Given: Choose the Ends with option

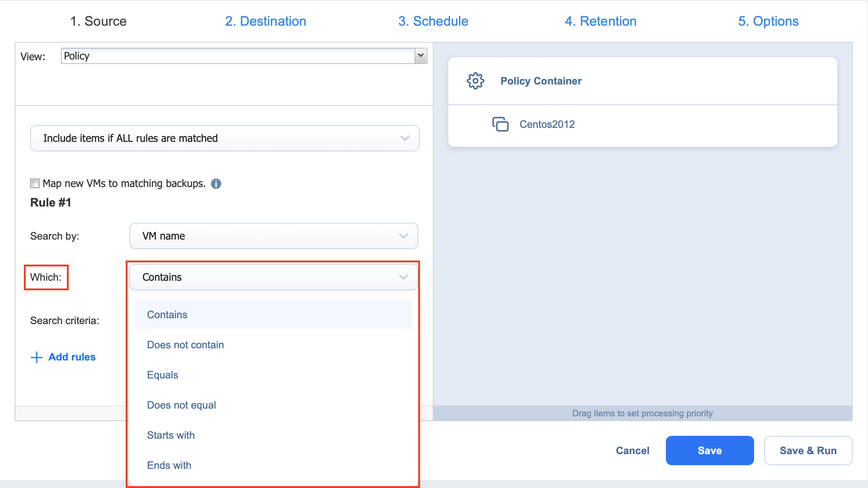Looking at the screenshot, I should (169, 465).
